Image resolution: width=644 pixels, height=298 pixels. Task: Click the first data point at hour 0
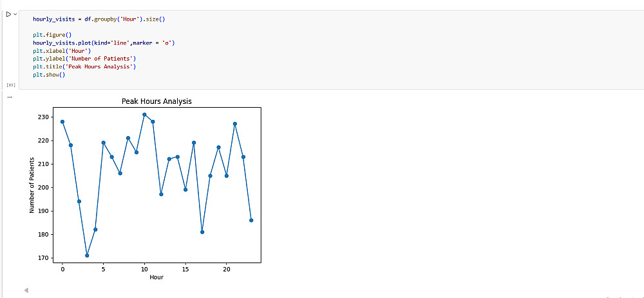[x=62, y=122]
